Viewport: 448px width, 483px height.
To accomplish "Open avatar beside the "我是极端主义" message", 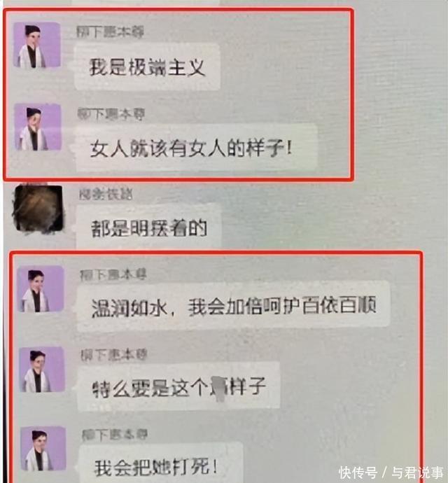I will point(36,45).
